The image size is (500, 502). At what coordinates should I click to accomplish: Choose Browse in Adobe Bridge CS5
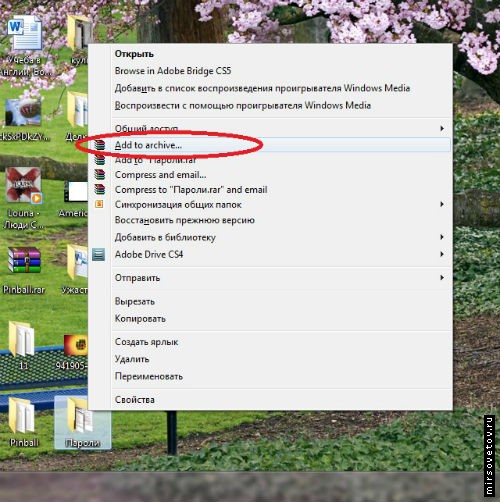coord(173,71)
